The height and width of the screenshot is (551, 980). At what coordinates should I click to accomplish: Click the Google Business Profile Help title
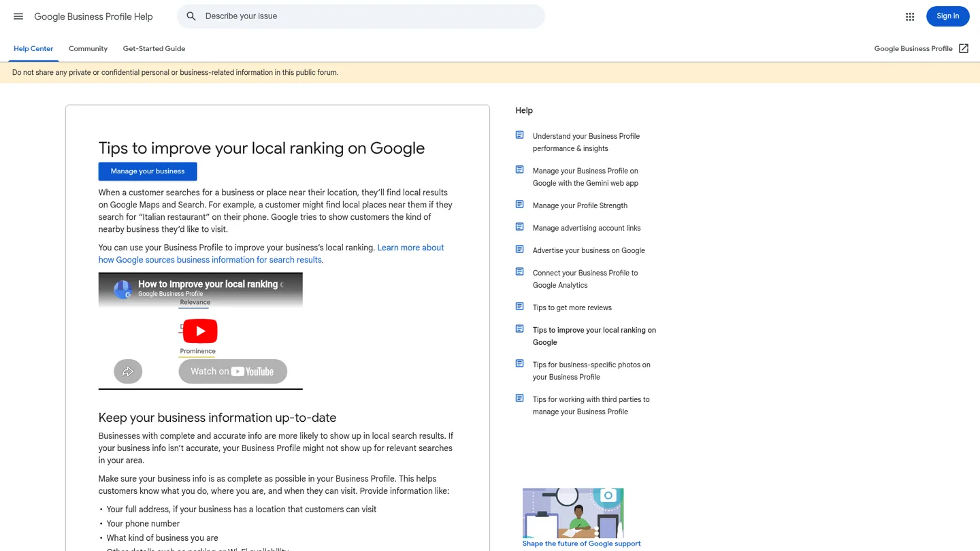(93, 16)
